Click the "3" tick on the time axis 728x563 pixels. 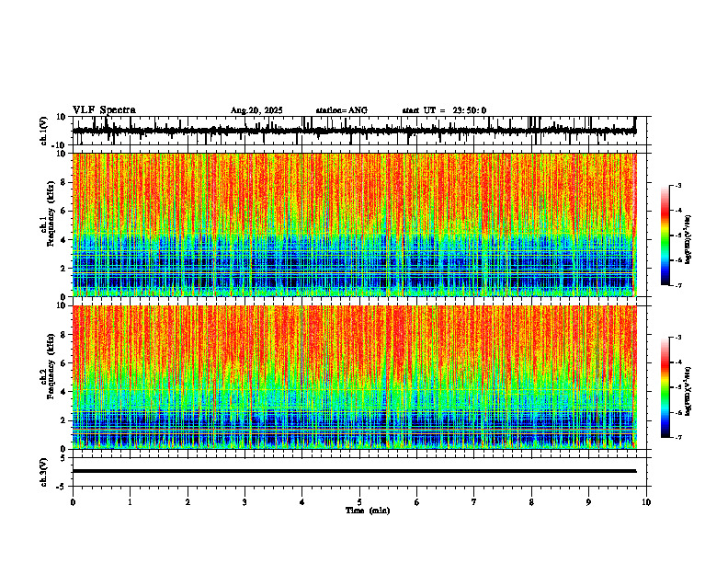click(245, 502)
